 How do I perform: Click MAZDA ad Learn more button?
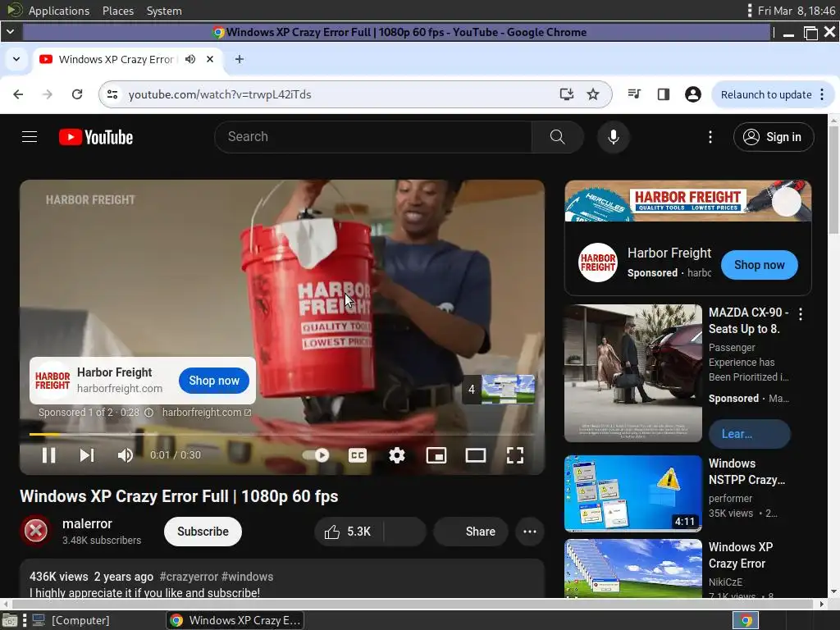coord(749,434)
